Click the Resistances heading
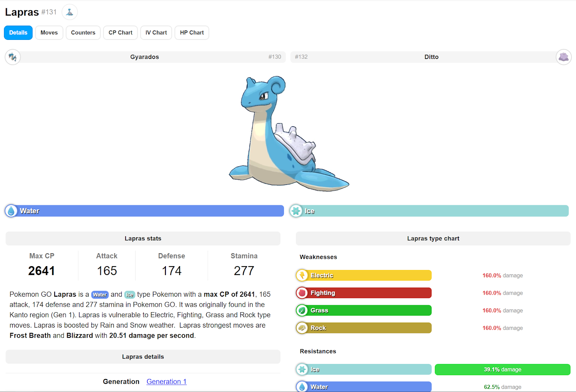Screen dimensions: 576x392 [318, 351]
